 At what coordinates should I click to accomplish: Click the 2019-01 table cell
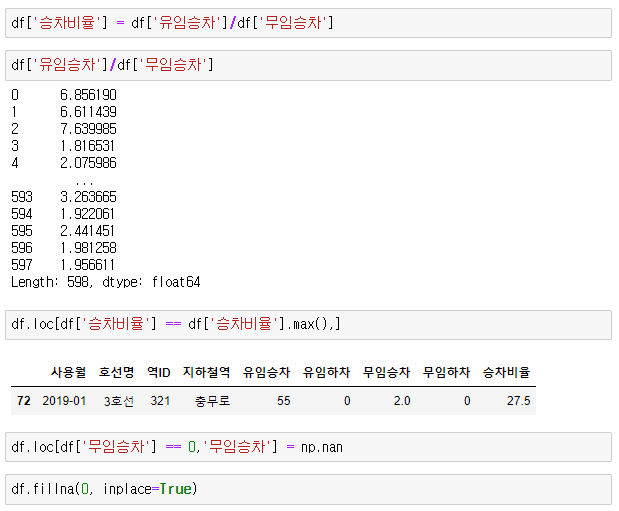64,401
